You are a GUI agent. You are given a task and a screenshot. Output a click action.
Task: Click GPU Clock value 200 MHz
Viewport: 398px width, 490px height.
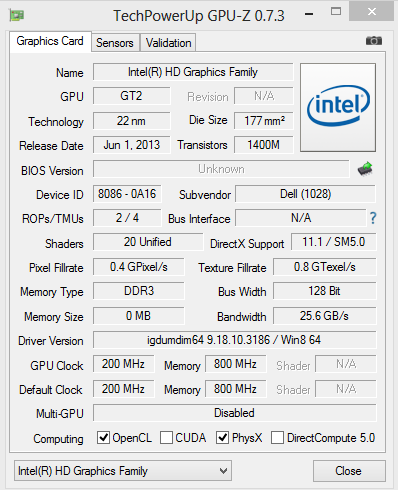[x=123, y=364]
